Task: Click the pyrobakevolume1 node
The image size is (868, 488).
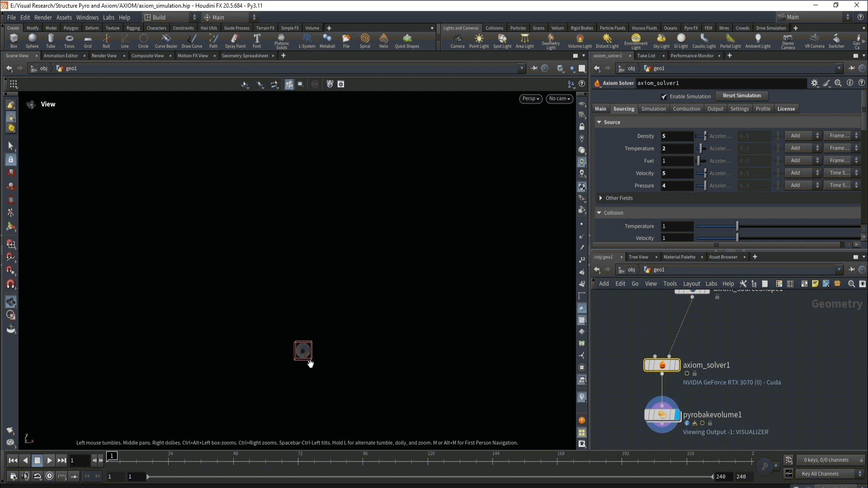Action: coord(662,415)
